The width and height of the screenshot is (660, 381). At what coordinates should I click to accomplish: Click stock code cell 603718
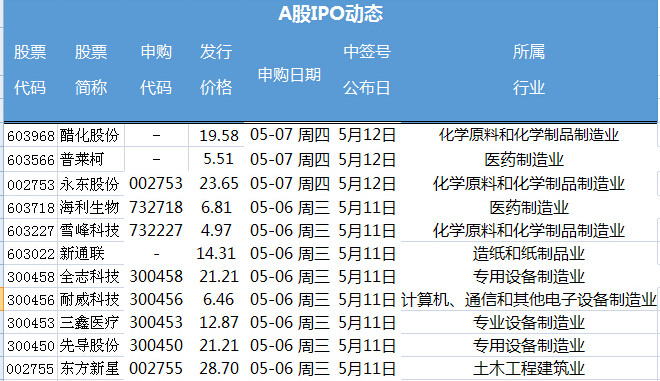pos(31,208)
